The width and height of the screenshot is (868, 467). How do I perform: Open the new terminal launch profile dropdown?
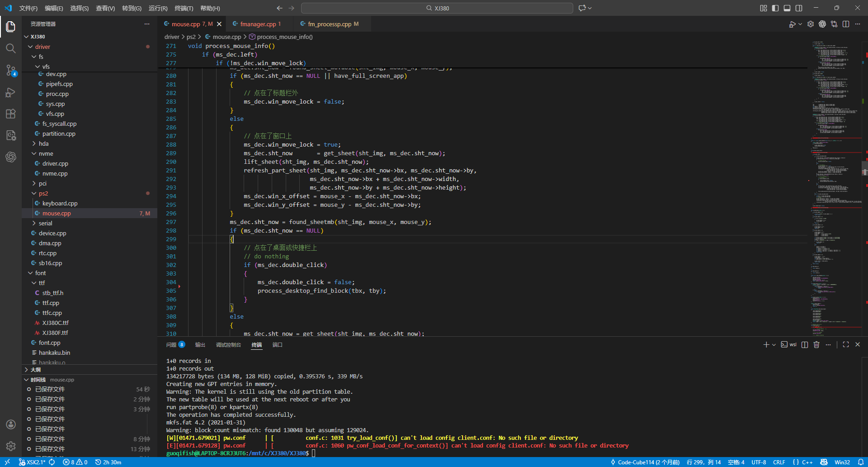pyautogui.click(x=774, y=345)
